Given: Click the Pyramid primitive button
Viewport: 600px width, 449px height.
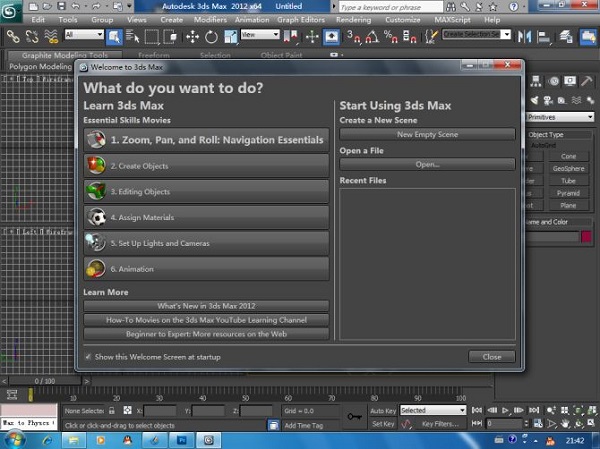Looking at the screenshot, I should [x=568, y=193].
